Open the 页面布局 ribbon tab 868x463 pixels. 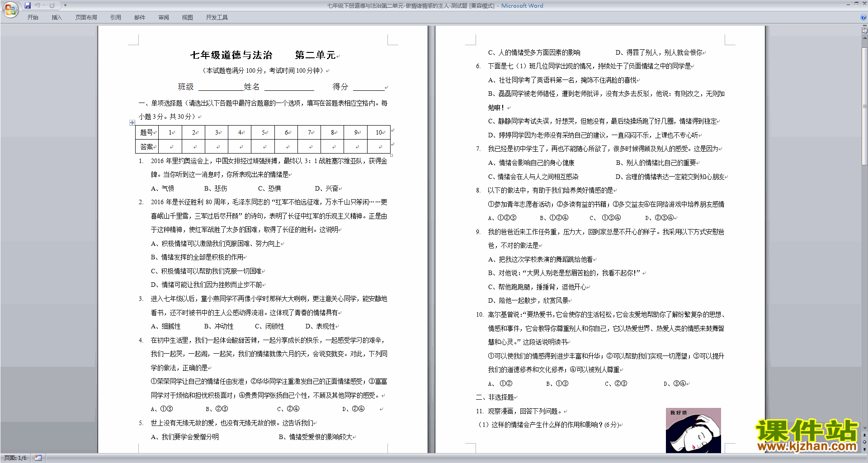pos(86,18)
